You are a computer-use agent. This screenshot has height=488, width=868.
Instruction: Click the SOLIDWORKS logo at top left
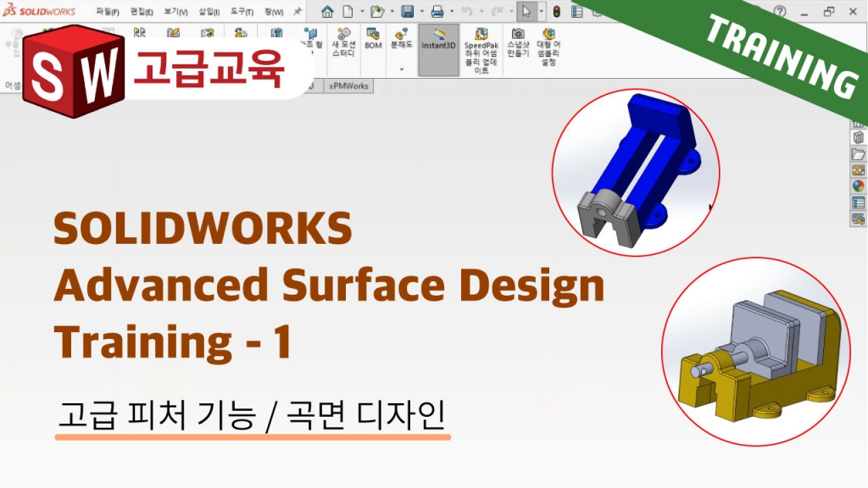(x=39, y=11)
